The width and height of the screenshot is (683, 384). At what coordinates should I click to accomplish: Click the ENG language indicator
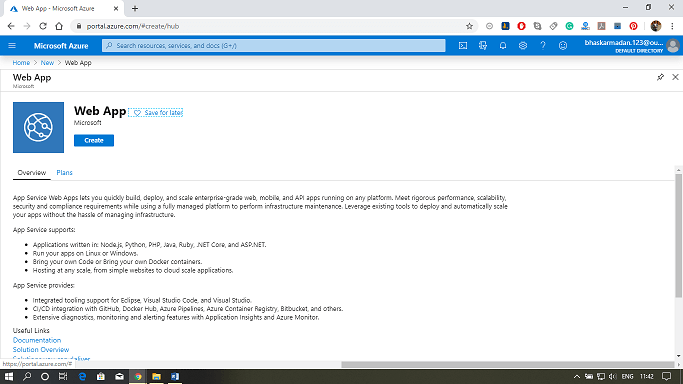(x=627, y=377)
